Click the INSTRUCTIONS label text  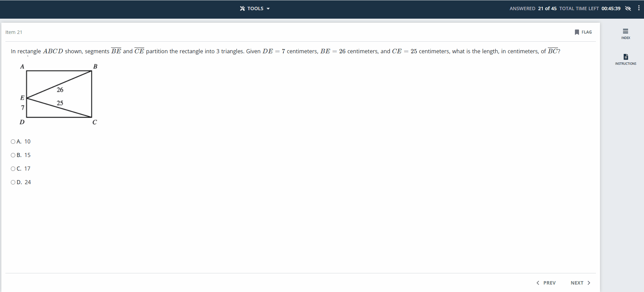[x=626, y=64]
